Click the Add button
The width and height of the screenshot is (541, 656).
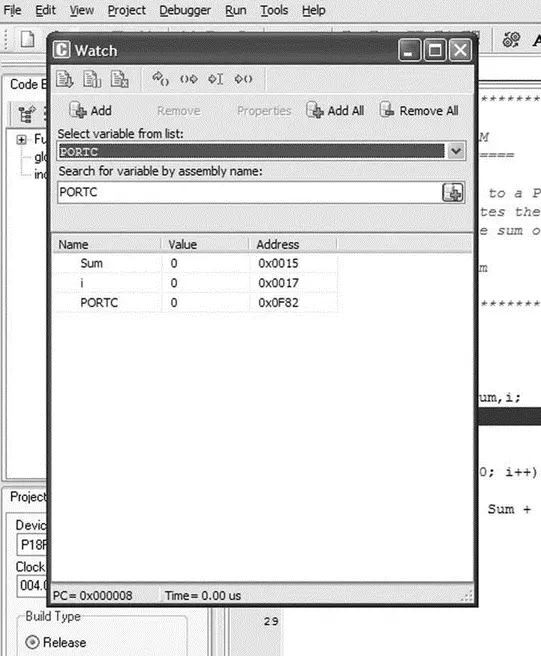90,110
